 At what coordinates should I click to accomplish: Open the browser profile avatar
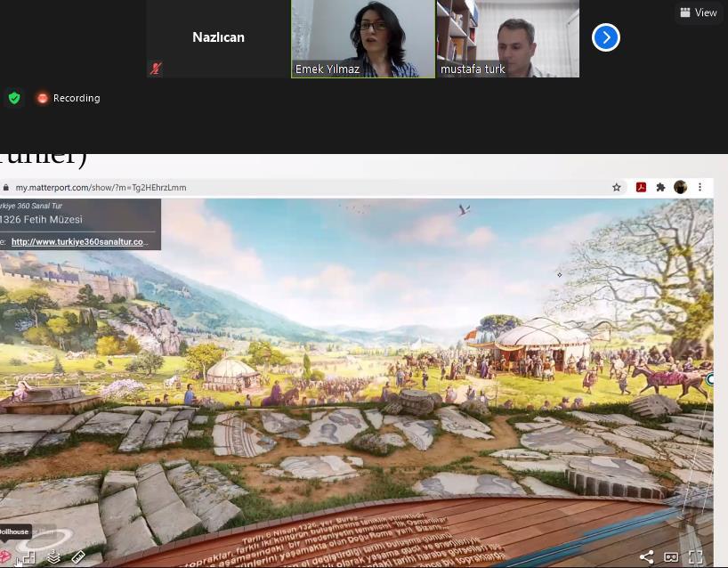click(x=680, y=187)
